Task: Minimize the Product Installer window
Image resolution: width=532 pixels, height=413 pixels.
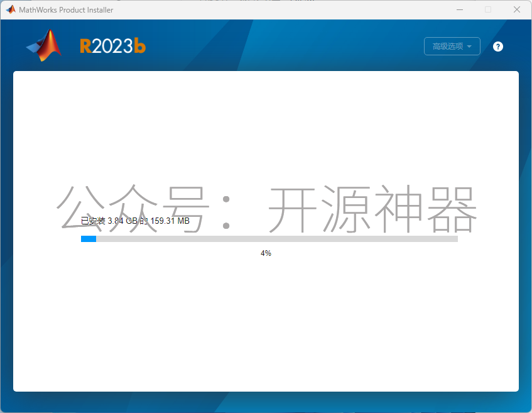Action: tap(459, 9)
